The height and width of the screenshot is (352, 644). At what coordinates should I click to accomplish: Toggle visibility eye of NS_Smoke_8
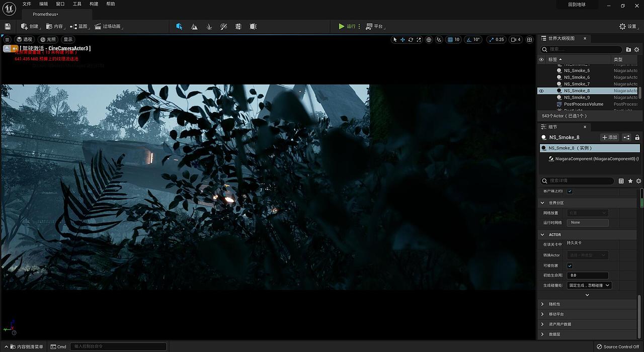541,91
